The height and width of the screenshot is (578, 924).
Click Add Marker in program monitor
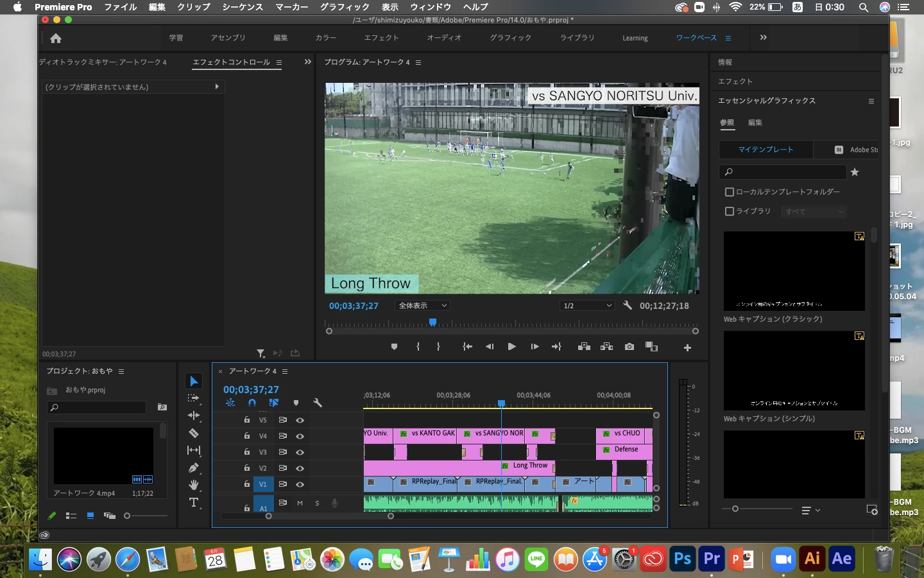(394, 347)
